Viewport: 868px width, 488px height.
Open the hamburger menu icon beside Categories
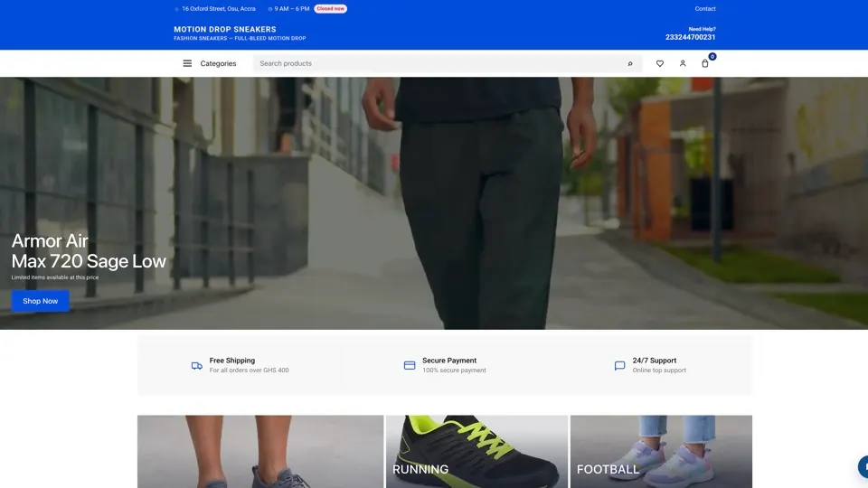[x=187, y=63]
